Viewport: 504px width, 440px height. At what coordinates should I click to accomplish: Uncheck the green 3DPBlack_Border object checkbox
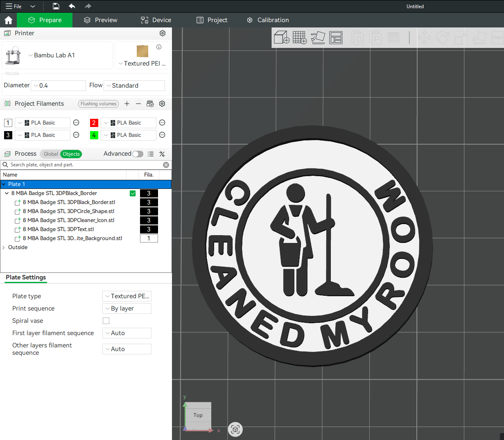(x=133, y=193)
